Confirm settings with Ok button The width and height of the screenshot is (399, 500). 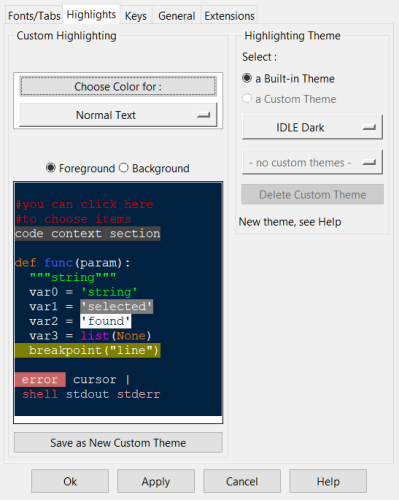point(70,481)
